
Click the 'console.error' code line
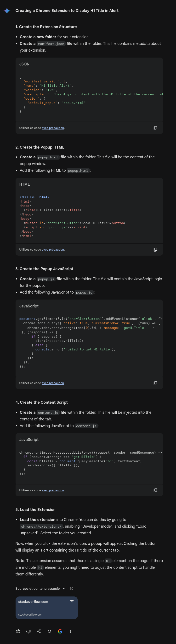(x=75, y=349)
